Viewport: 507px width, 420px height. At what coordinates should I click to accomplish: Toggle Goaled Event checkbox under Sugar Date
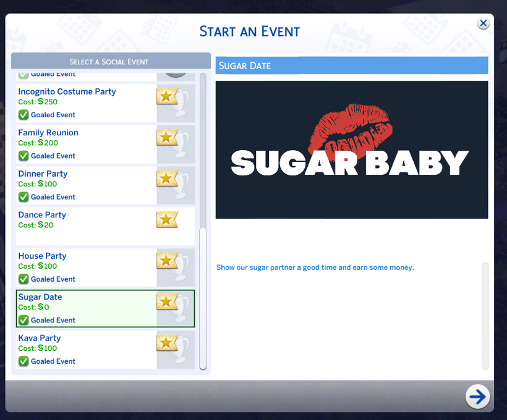23,320
